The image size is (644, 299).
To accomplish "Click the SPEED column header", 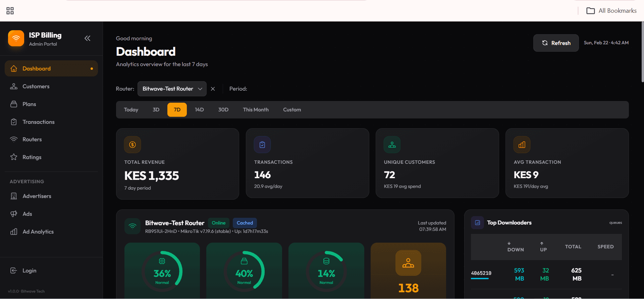I will [x=605, y=247].
